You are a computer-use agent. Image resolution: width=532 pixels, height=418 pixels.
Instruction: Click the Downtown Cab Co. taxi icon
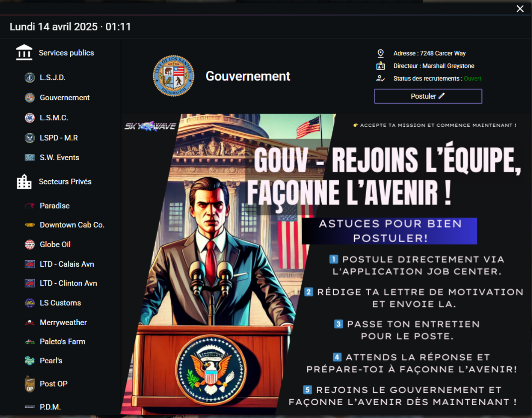point(30,225)
